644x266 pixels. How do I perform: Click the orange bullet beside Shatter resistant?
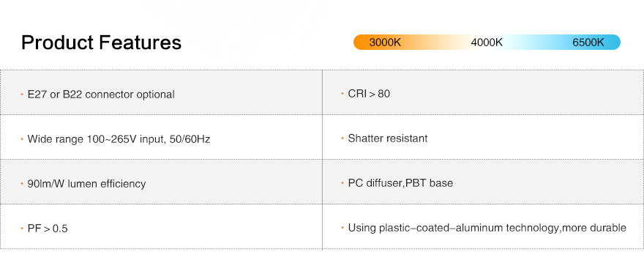342,138
